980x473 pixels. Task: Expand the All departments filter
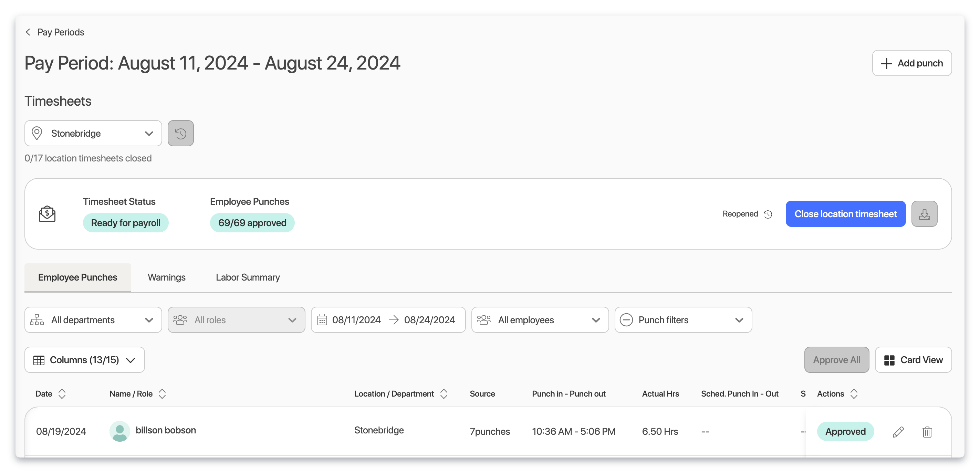(93, 320)
